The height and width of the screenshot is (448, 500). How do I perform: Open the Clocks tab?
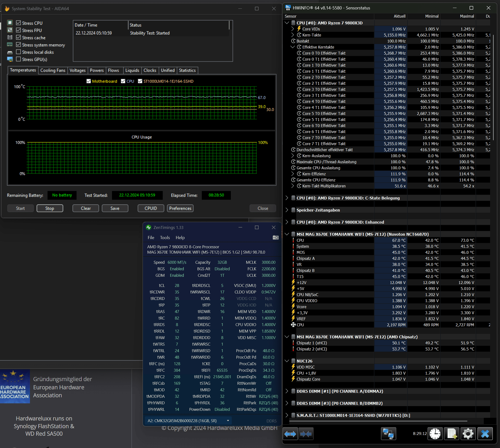tap(150, 71)
